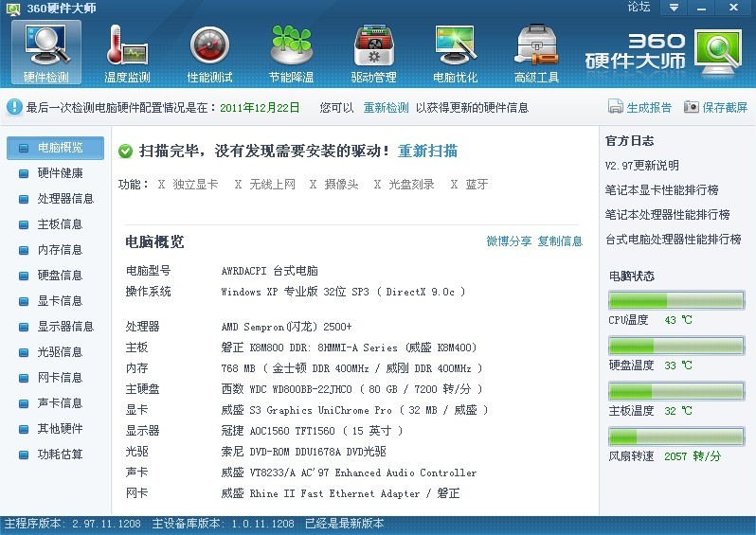Open 笔记本显卡性能排行榜 link
Image resolution: width=756 pixels, height=535 pixels.
tap(662, 190)
